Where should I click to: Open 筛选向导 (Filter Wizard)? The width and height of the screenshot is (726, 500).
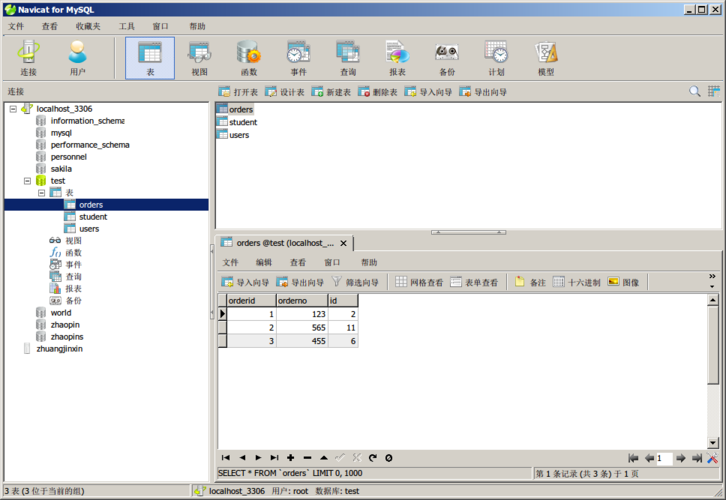click(355, 282)
